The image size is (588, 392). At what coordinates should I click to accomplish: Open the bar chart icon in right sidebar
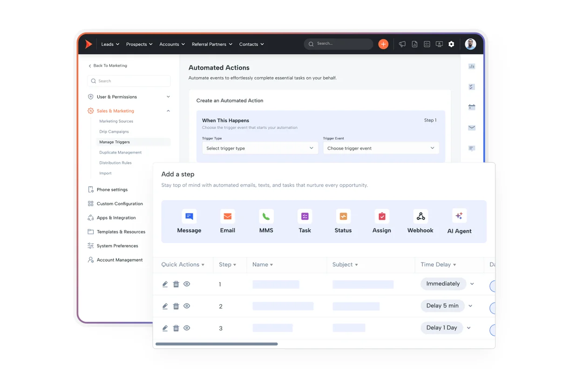point(472,67)
